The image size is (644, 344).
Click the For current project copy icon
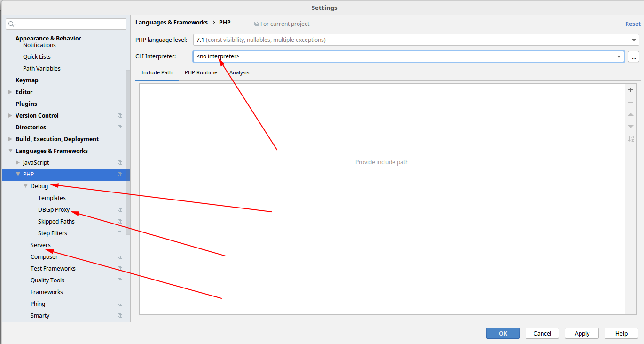[256, 24]
